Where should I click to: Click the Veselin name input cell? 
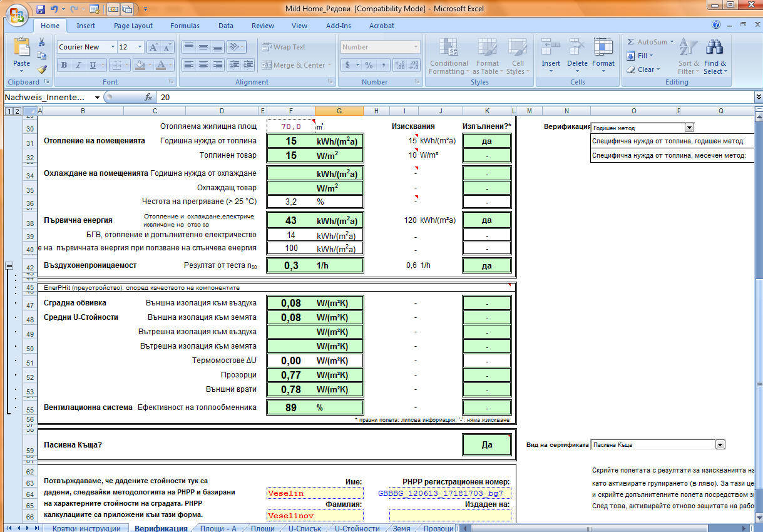pyautogui.click(x=314, y=493)
